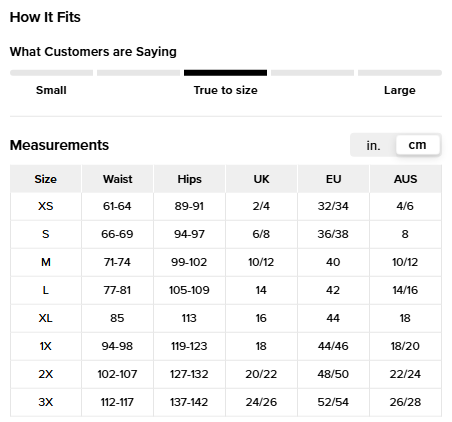Select the XS size row label

[x=46, y=206]
